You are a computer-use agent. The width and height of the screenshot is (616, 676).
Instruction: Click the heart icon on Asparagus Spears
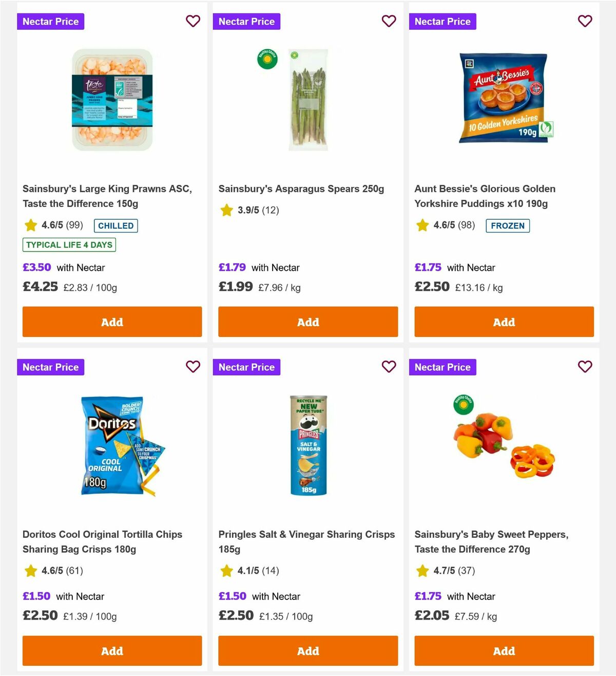(x=389, y=21)
